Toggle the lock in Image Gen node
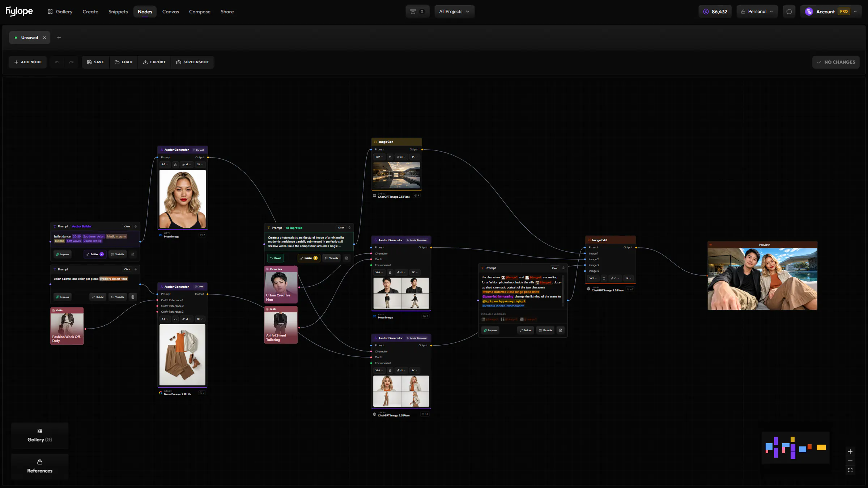 [390, 157]
